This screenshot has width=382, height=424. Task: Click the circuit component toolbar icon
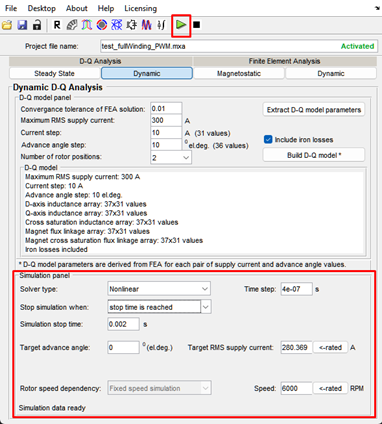click(x=132, y=25)
